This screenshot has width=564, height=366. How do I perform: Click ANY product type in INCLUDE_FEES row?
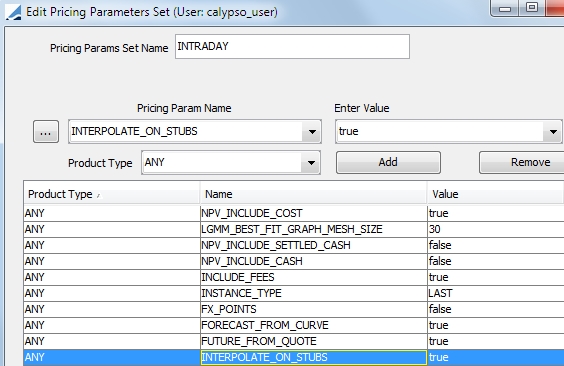point(112,277)
